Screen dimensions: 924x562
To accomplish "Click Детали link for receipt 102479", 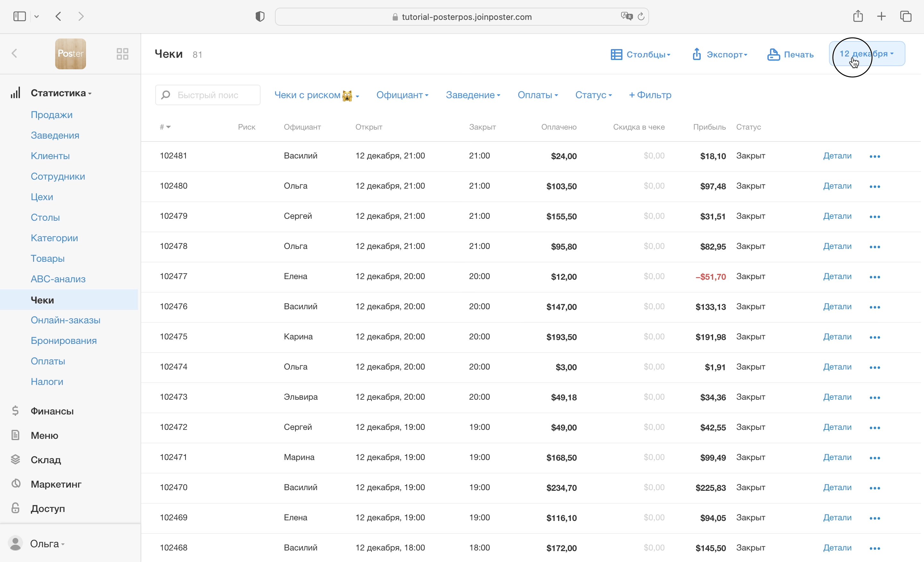I will pos(837,216).
